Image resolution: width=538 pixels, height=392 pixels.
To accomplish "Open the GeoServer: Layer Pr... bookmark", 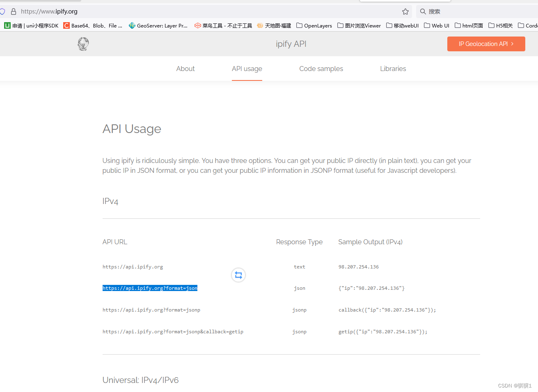I will [x=158, y=25].
